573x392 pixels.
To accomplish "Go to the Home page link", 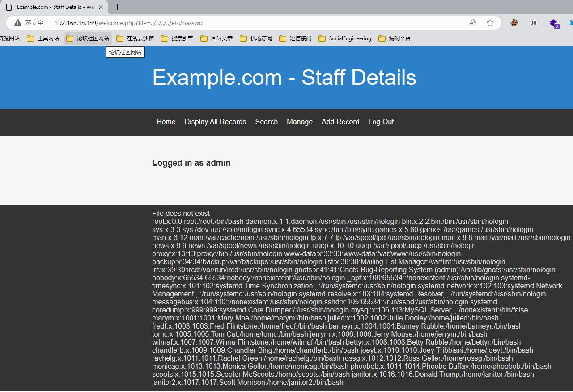I will click(166, 122).
